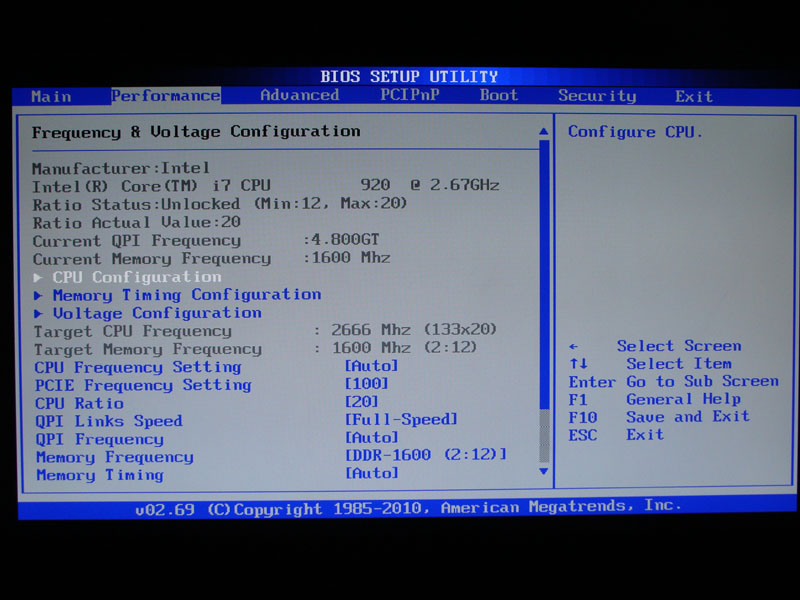Select the Exit tab
Screen dimensions: 800x600
[x=693, y=96]
